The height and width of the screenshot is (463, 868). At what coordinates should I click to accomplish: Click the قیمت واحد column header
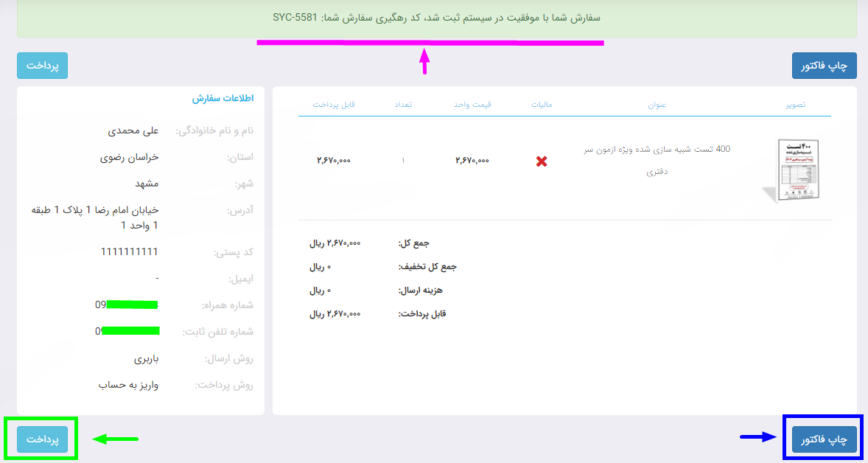pos(472,105)
